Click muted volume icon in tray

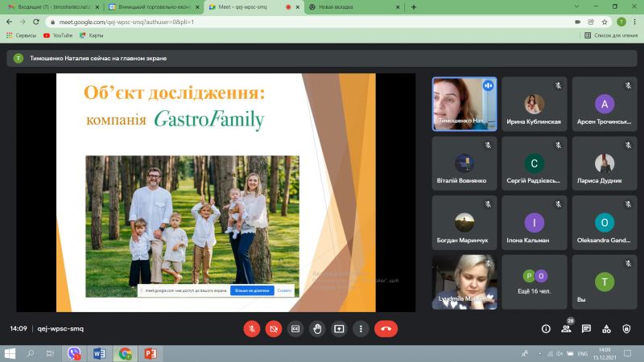tap(559, 353)
